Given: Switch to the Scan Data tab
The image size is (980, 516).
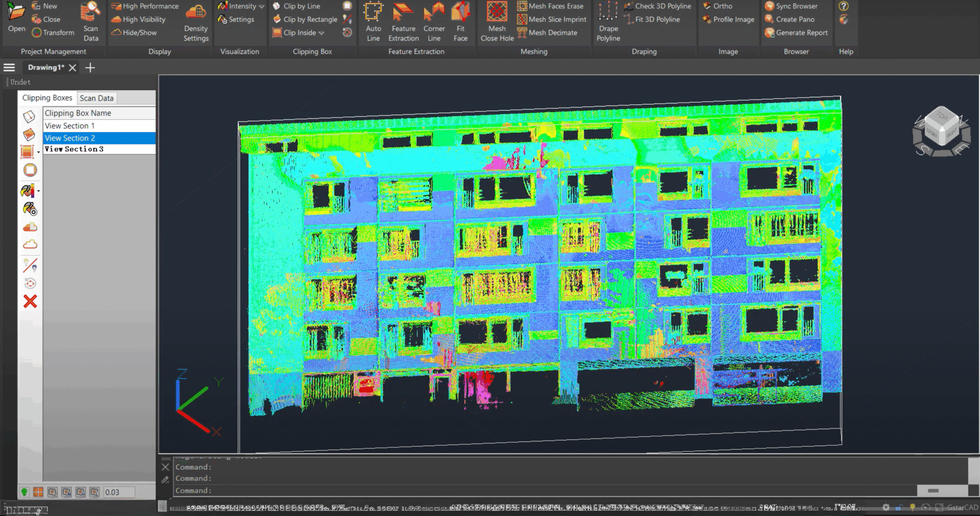Looking at the screenshot, I should (x=96, y=98).
